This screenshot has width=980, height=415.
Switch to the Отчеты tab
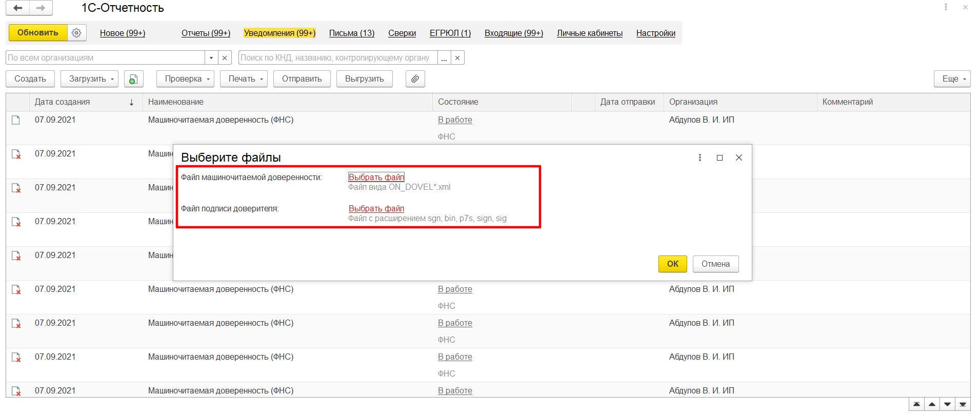pyautogui.click(x=206, y=33)
